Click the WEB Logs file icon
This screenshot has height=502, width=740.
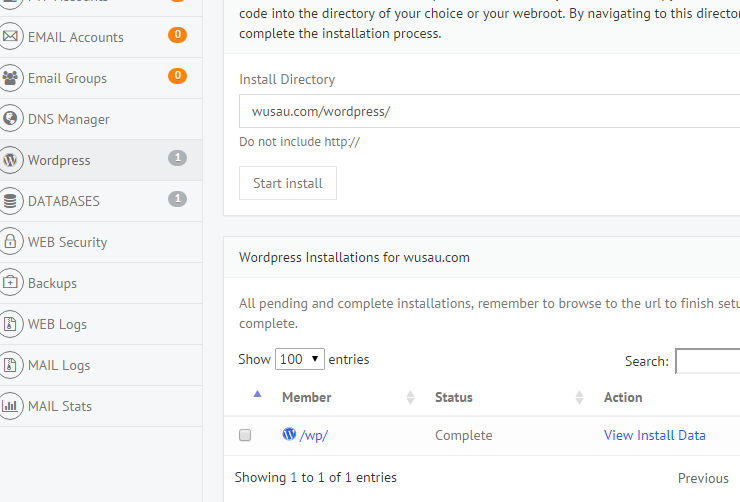click(x=10, y=324)
